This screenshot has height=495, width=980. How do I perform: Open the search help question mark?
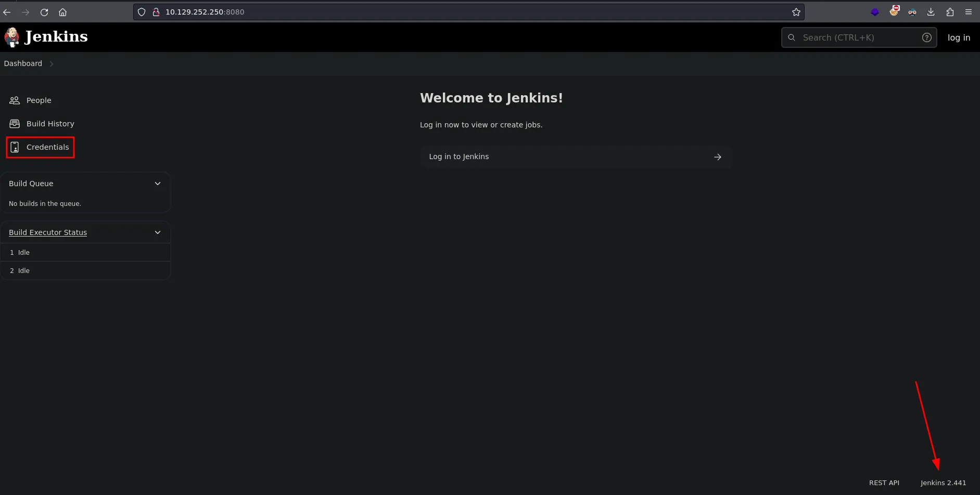[927, 37]
